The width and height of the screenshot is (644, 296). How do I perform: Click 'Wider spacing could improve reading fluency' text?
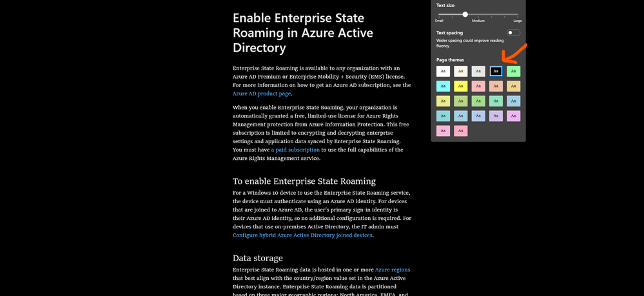pyautogui.click(x=470, y=43)
